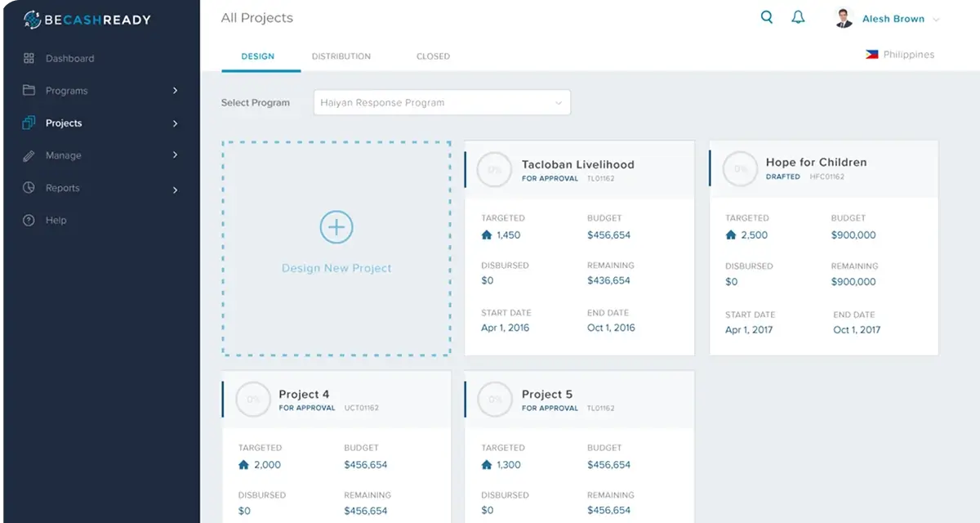Open the Alesh Brown user menu arrow
This screenshot has width=980, height=523.
pyautogui.click(x=936, y=20)
